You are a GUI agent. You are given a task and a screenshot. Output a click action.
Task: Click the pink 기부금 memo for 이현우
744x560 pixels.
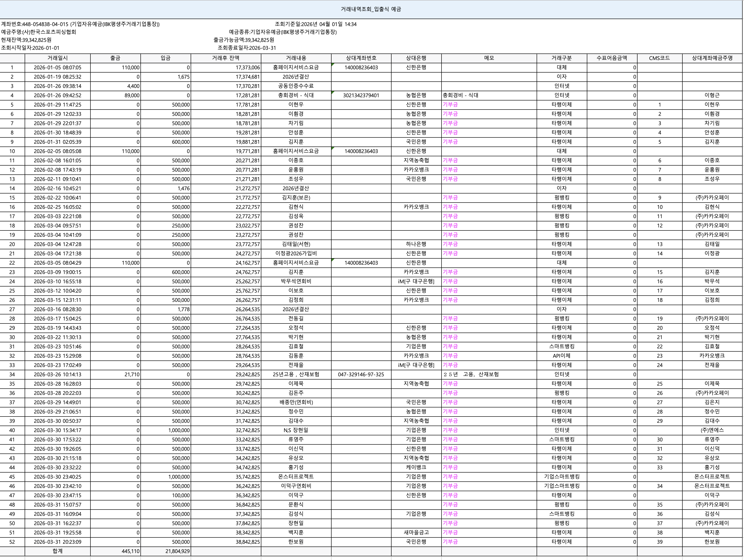click(450, 105)
